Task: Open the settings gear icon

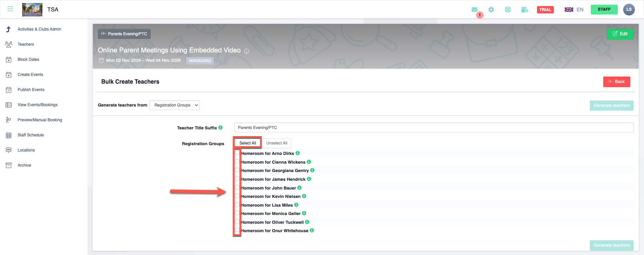Action: [x=491, y=10]
